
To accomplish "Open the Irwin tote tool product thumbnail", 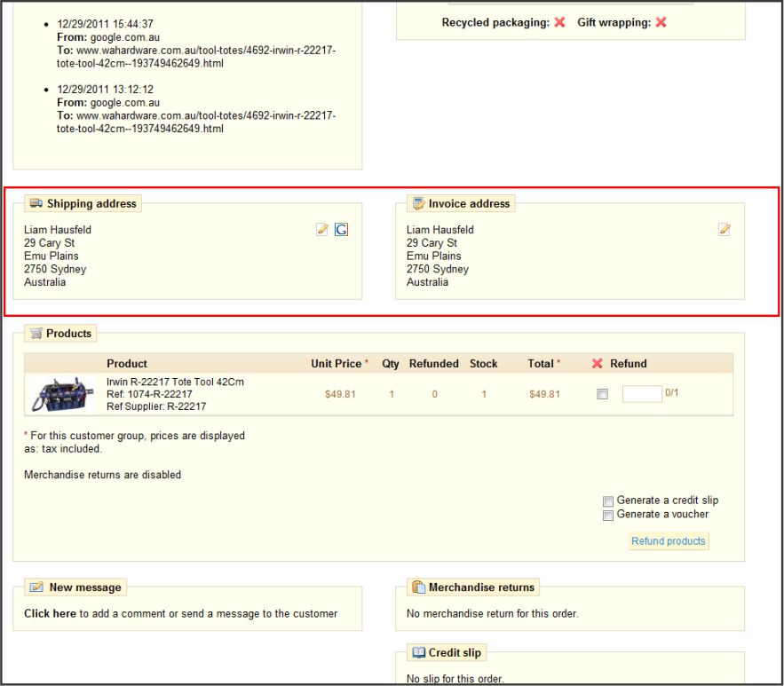I will click(x=62, y=394).
